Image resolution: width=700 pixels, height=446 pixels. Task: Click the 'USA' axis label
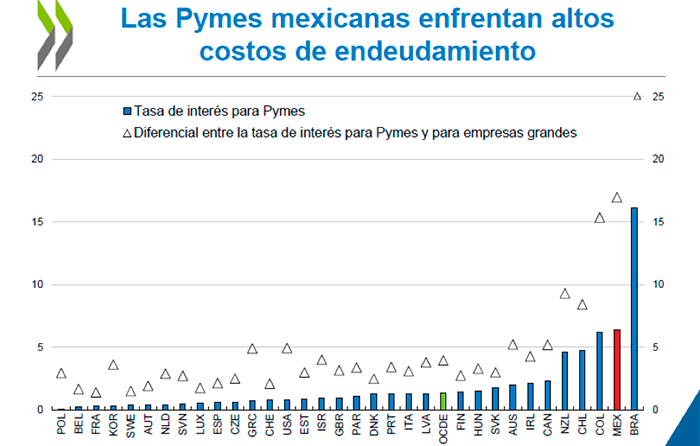pyautogui.click(x=287, y=425)
